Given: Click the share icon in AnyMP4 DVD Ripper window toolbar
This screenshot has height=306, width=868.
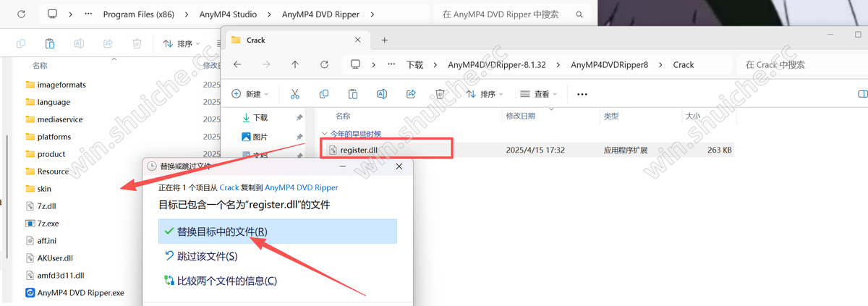Looking at the screenshot, I should [x=108, y=43].
